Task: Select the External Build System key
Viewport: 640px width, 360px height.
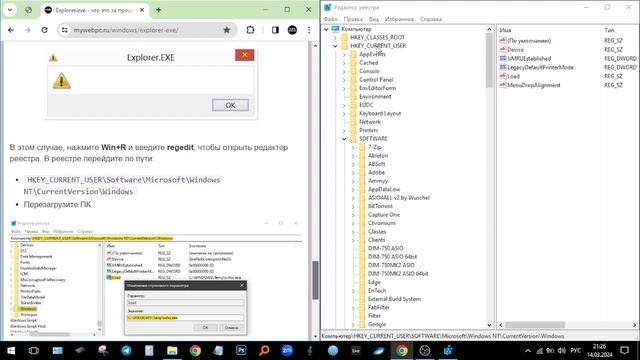Action: (x=394, y=299)
